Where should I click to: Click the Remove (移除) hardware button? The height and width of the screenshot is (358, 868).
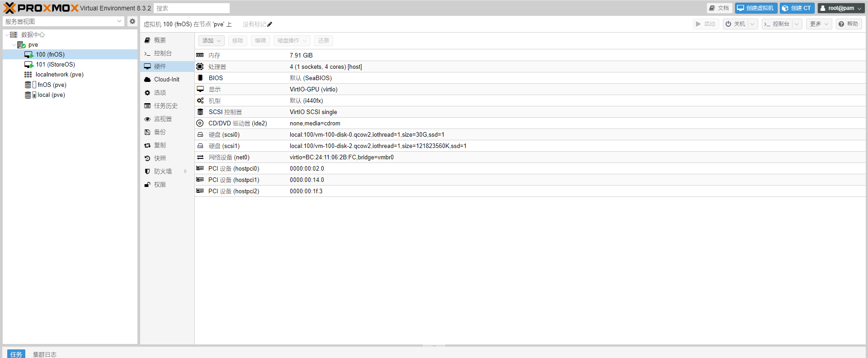pos(238,41)
